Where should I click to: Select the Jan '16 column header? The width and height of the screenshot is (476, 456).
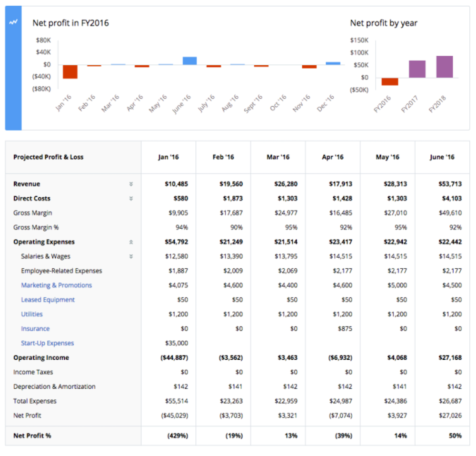coord(169,157)
